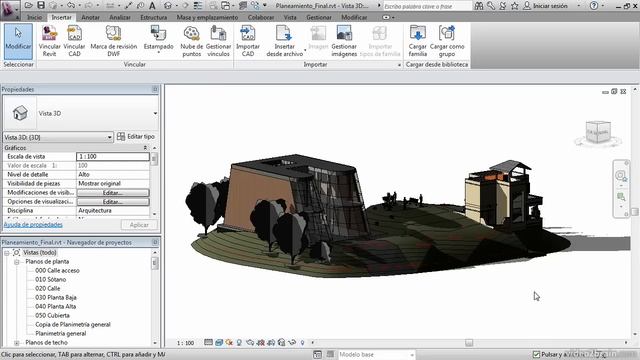
Task: Click the lightbulb reveal hidden elements icon
Action: coord(302,342)
